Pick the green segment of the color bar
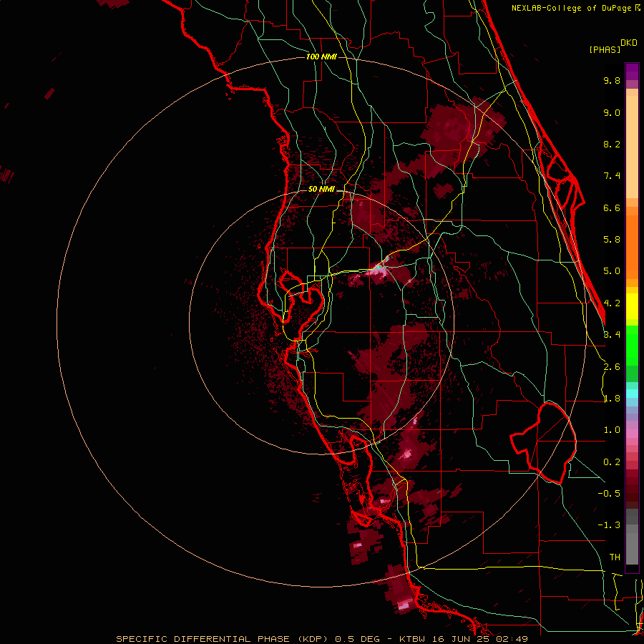644x644 pixels. pyautogui.click(x=632, y=345)
